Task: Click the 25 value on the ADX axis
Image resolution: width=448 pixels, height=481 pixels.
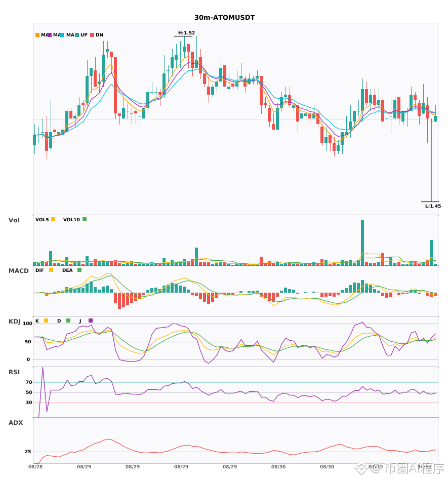Action: click(28, 452)
